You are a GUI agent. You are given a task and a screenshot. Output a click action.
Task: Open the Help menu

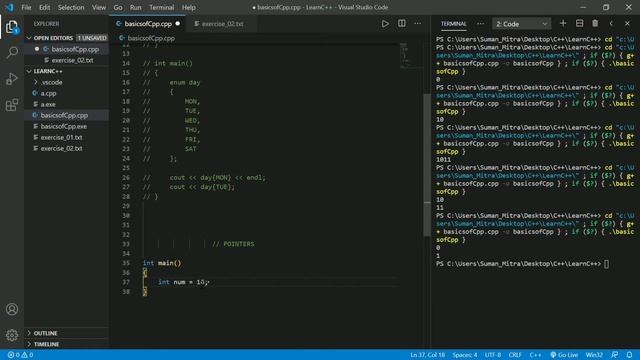pos(189,7)
